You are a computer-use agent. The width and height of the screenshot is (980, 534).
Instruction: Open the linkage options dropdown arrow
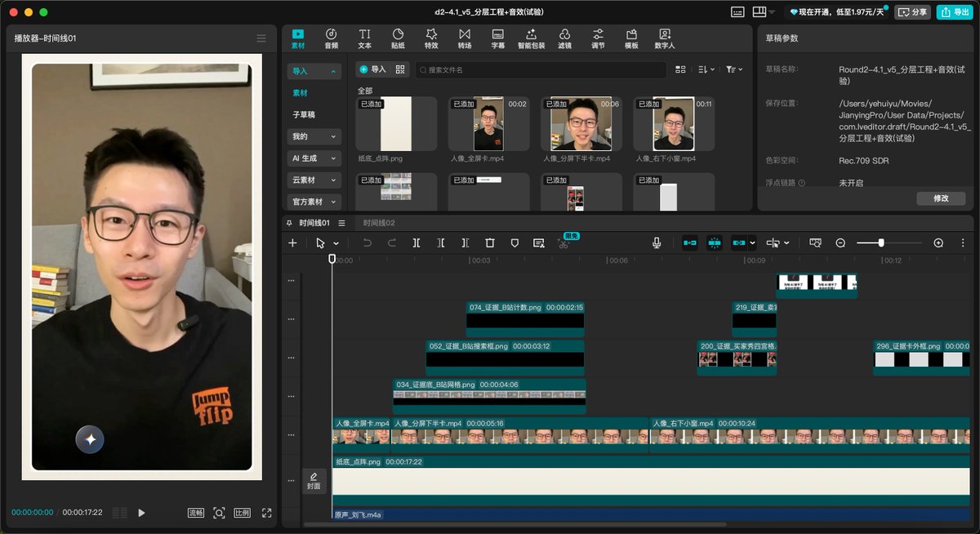click(x=752, y=243)
